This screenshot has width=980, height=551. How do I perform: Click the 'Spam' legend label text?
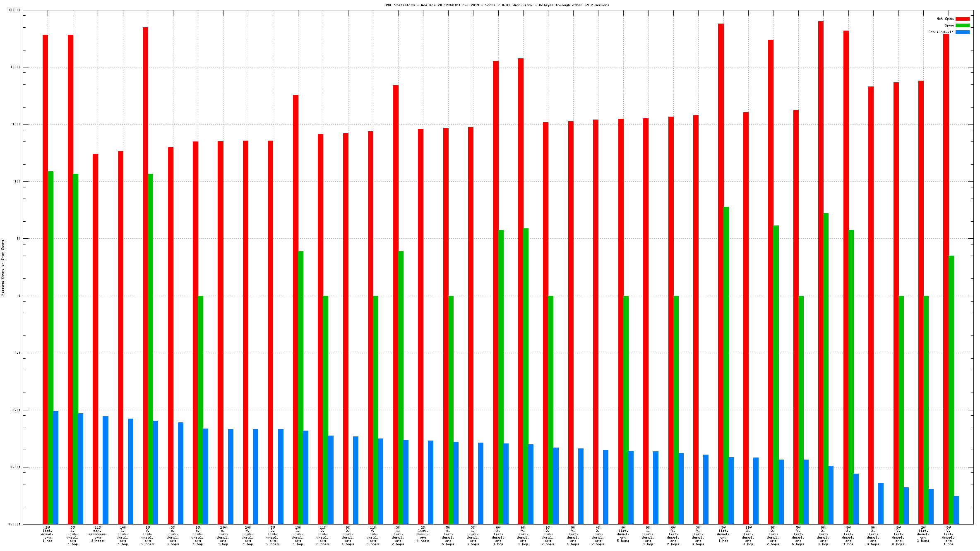949,25
